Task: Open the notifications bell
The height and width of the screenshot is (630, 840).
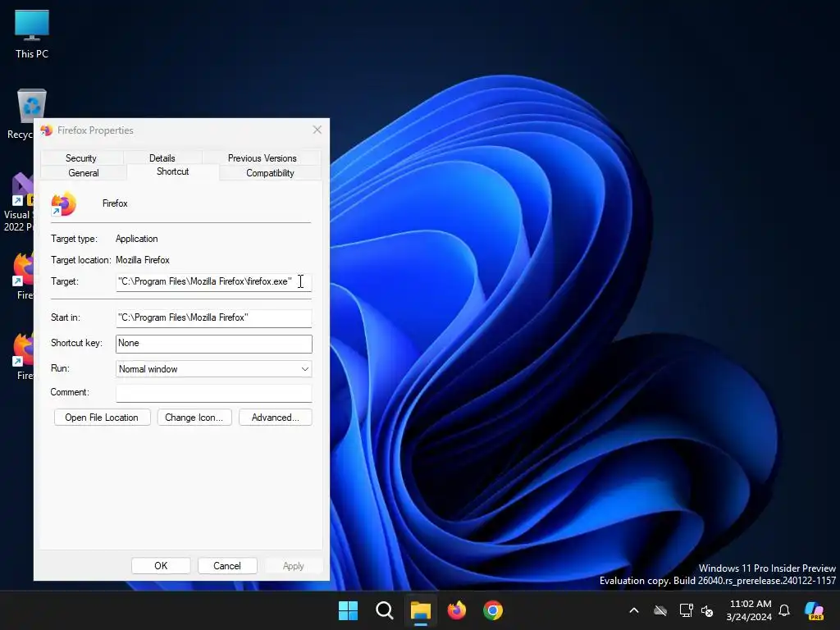Action: (784, 610)
